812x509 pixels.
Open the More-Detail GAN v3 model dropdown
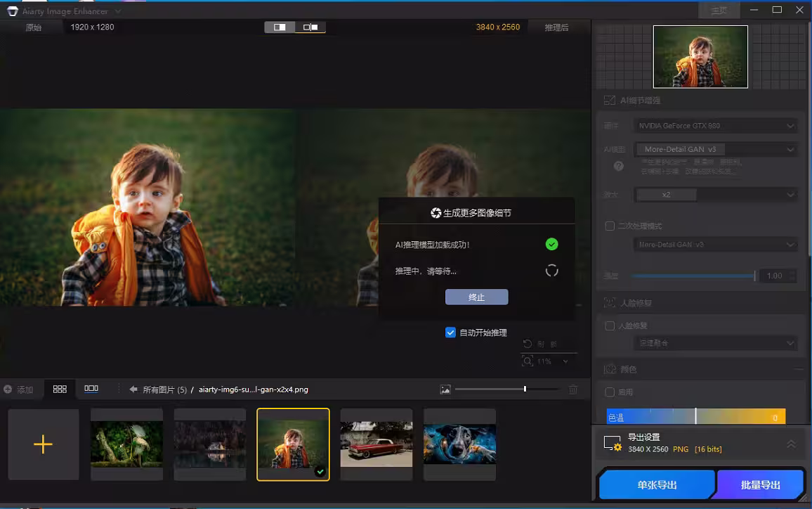pos(716,149)
